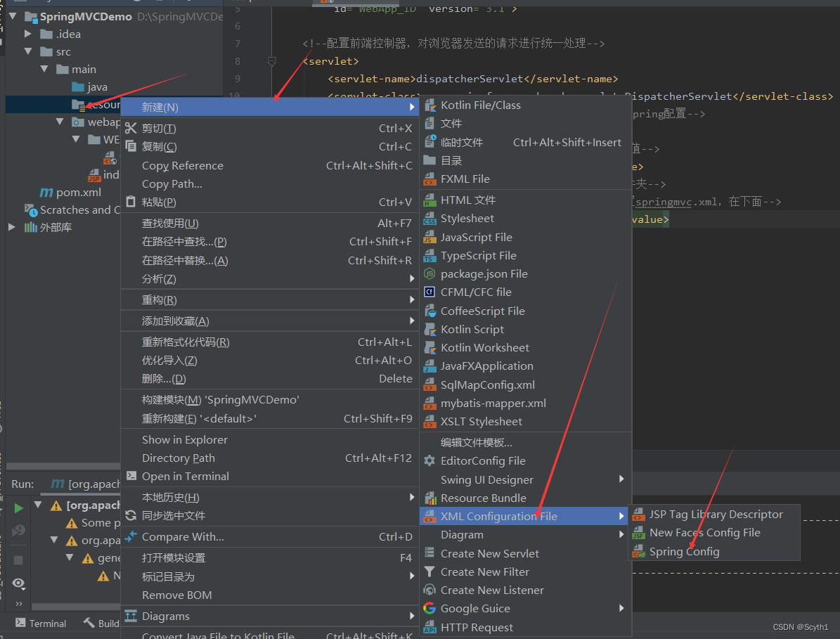The width and height of the screenshot is (840, 639).
Task: Open the 本地历史(H) submenu
Action: pyautogui.click(x=269, y=498)
